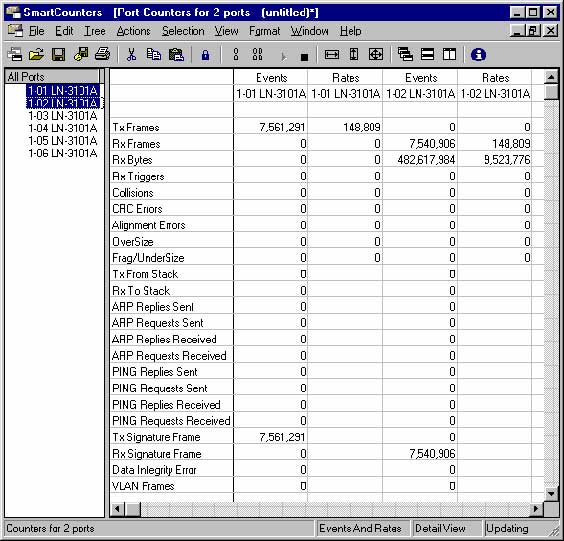Click the horizontal fit-width arrows icon

pos(332,55)
